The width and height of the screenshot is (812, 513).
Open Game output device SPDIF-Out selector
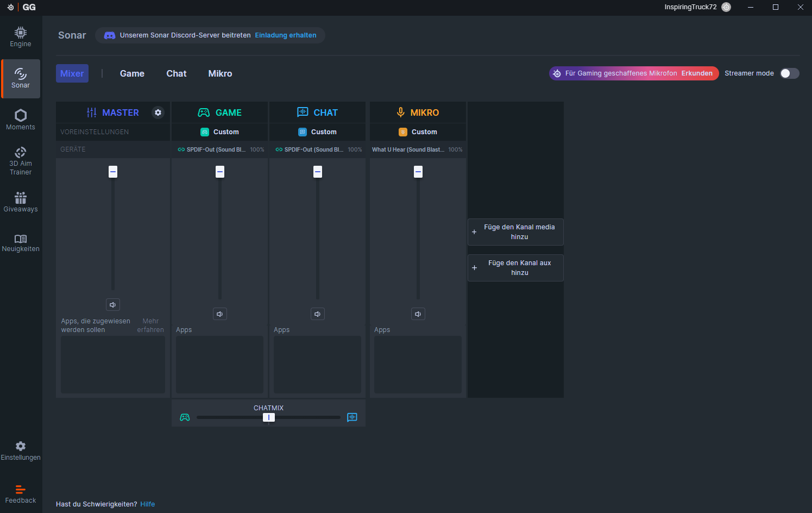click(x=221, y=149)
